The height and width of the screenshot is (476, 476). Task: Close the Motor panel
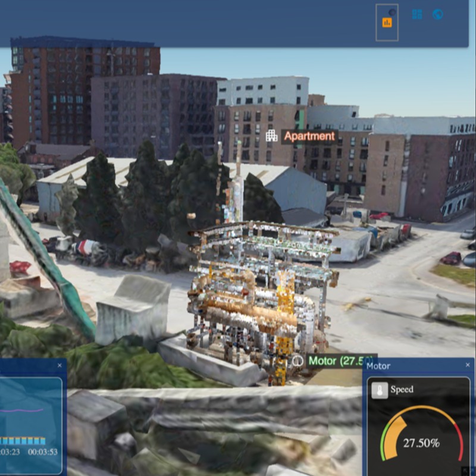click(468, 365)
